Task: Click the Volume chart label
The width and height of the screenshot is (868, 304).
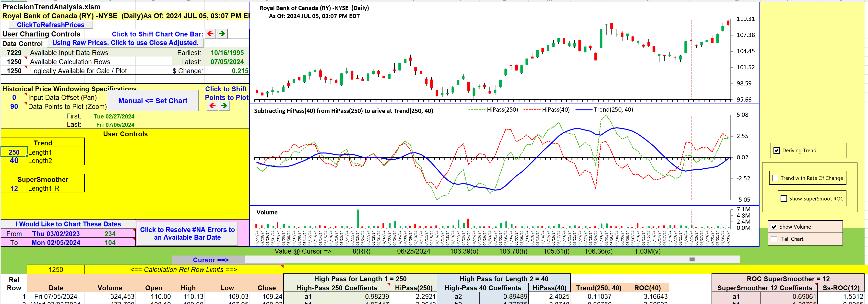Action: pos(267,212)
